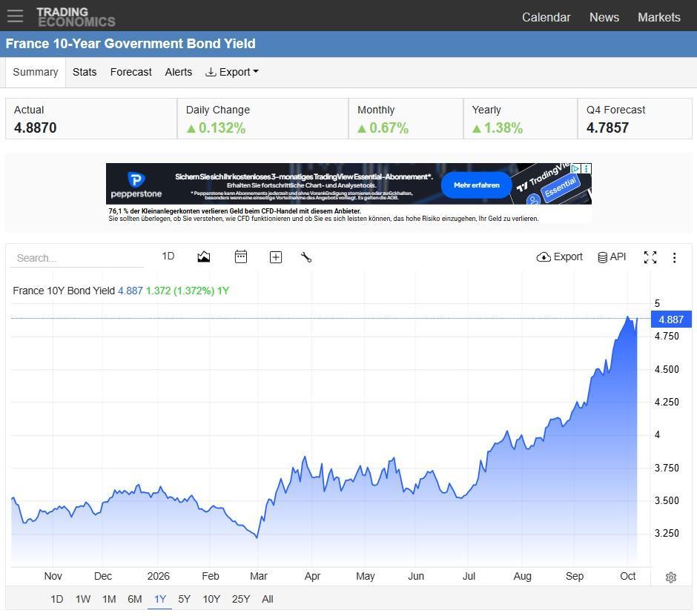The height and width of the screenshot is (616, 697).
Task: Switch chart range to All
Action: click(x=267, y=599)
